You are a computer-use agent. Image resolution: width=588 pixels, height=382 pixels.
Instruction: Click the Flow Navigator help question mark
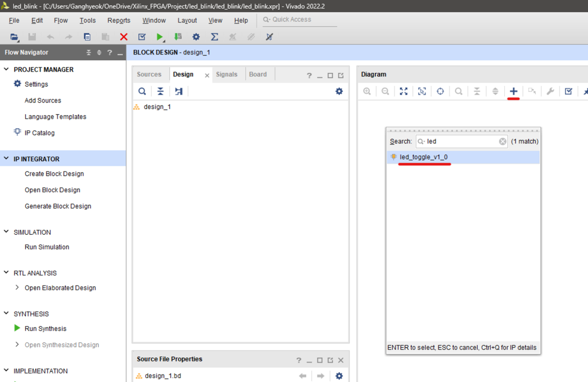110,52
